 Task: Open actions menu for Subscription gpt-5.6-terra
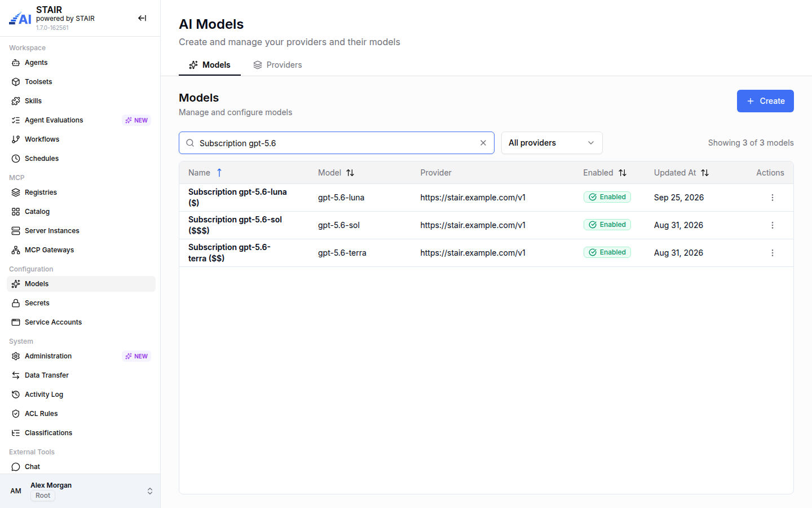[773, 253]
